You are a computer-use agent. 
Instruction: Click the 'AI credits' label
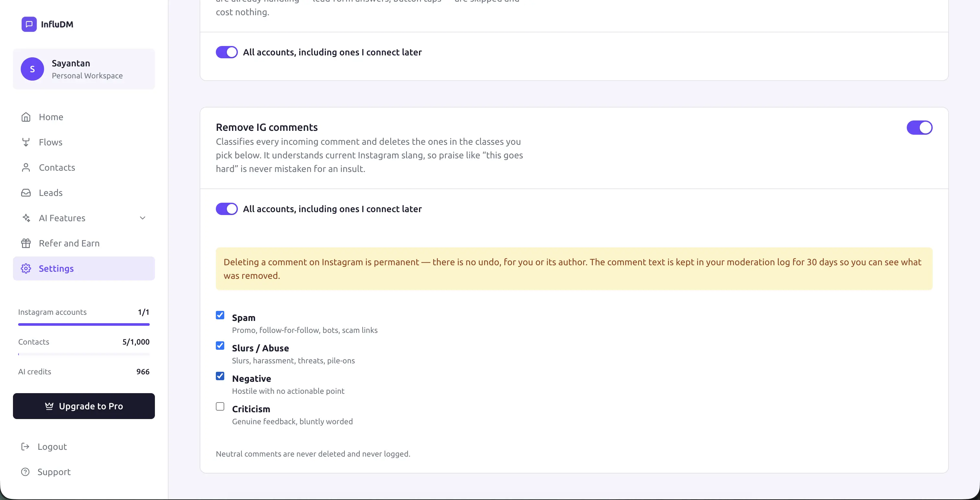tap(35, 371)
